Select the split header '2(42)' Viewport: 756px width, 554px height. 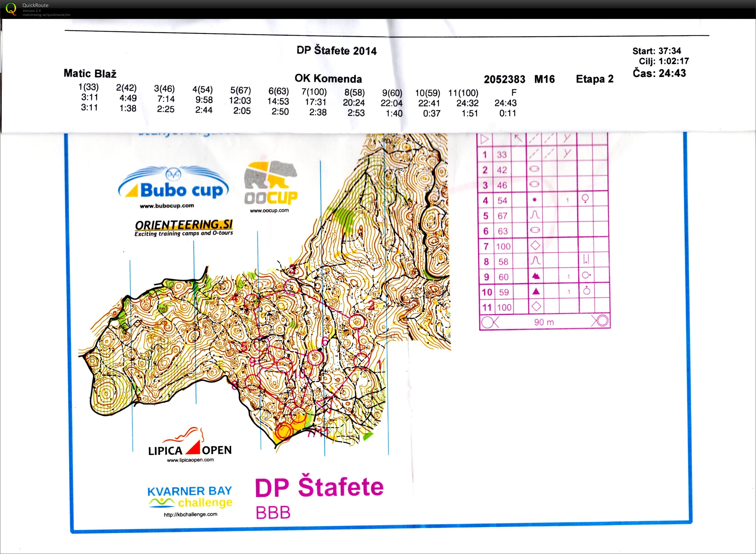pyautogui.click(x=126, y=88)
